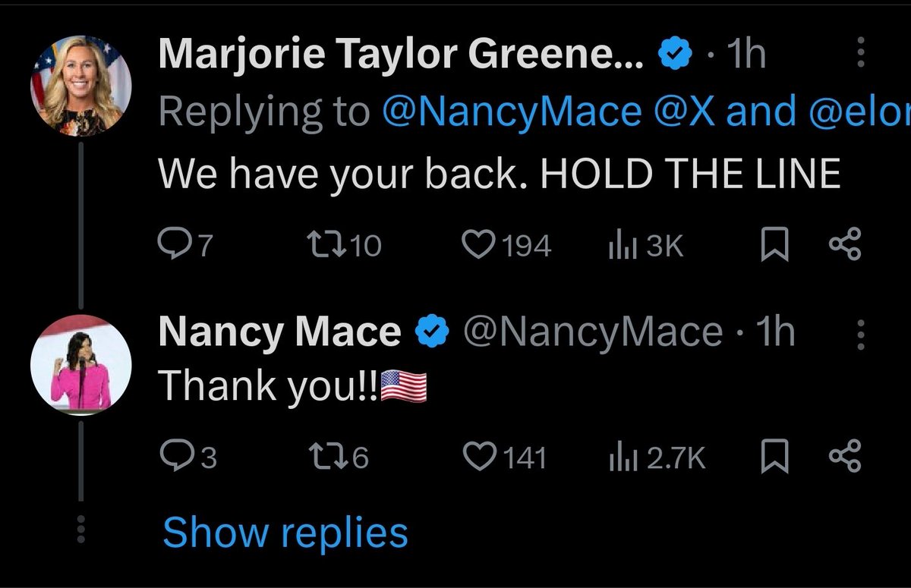This screenshot has height=588, width=911.
Task: Like the "We have your back" tweet
Action: tap(478, 244)
